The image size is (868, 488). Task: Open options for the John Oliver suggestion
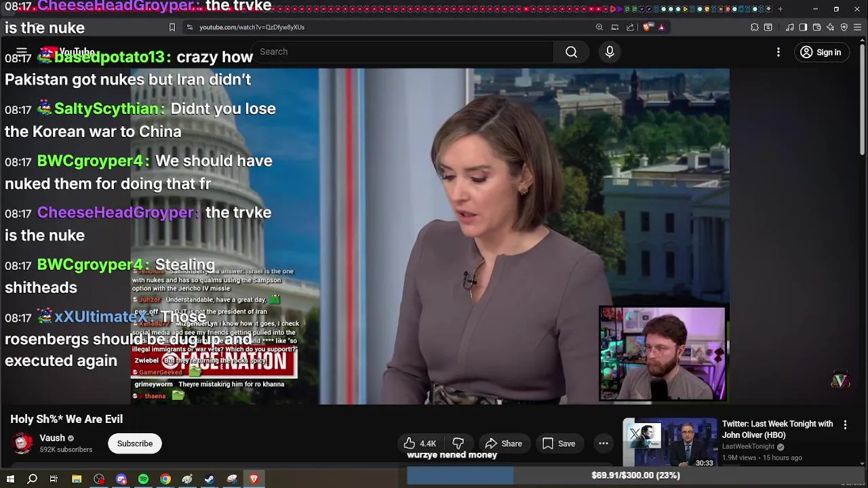845,425
